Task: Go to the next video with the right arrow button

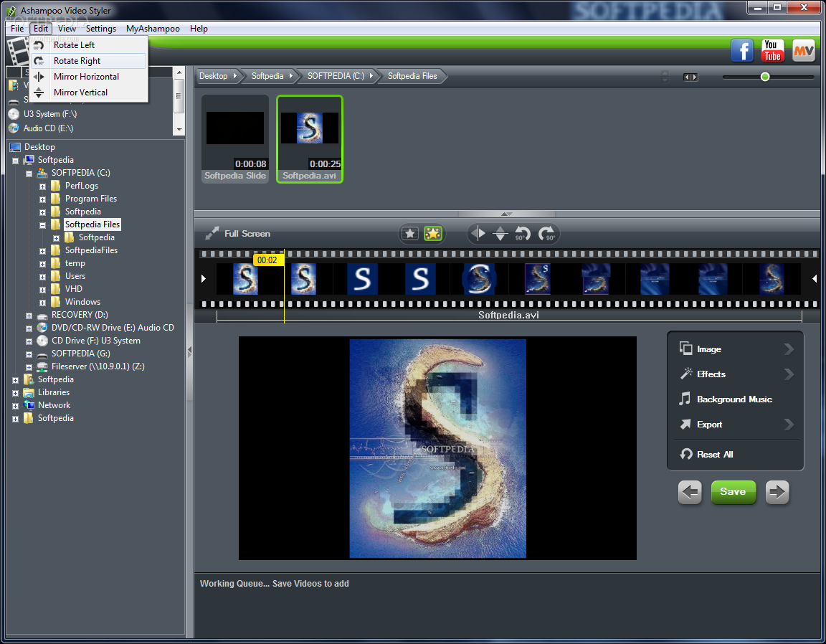Action: pyautogui.click(x=777, y=492)
